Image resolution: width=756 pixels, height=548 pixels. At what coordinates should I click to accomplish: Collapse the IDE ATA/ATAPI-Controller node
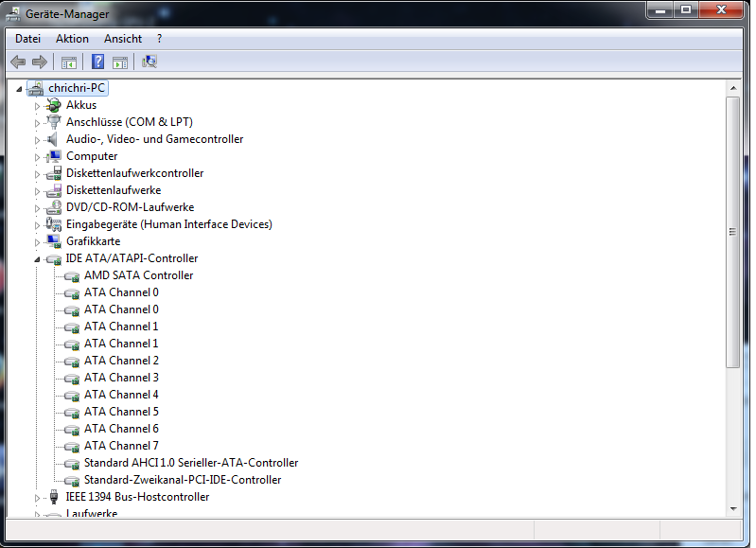tap(37, 259)
